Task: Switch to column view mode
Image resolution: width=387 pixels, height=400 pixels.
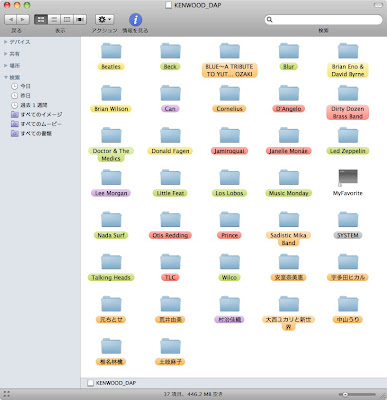Action: [67, 20]
